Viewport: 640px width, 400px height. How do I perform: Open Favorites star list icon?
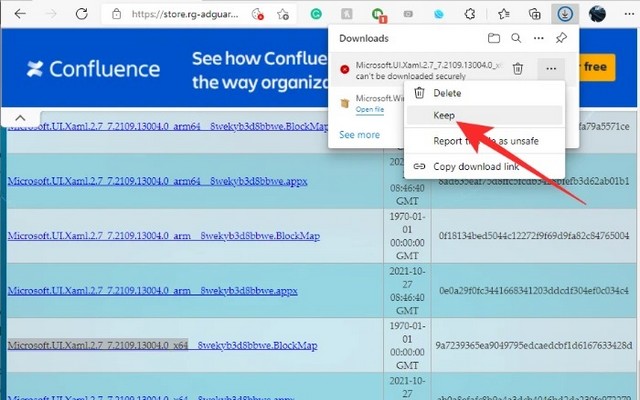[x=504, y=14]
